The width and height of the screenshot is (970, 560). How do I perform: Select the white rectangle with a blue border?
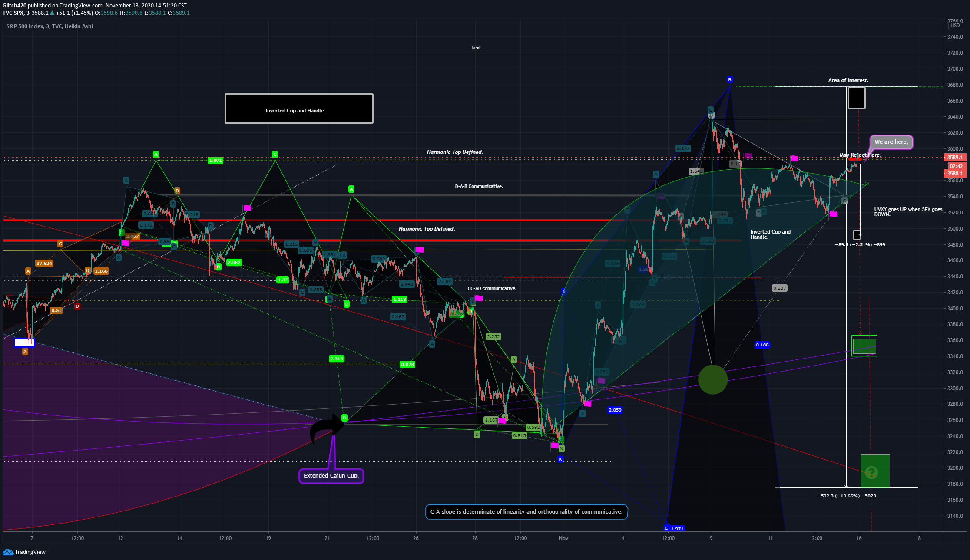pyautogui.click(x=24, y=343)
